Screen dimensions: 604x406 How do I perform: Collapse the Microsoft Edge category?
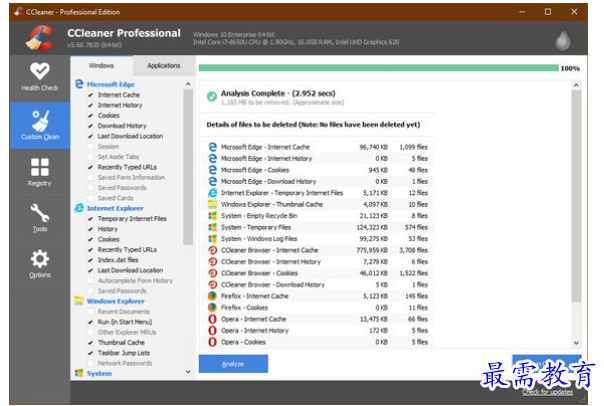[x=80, y=85]
